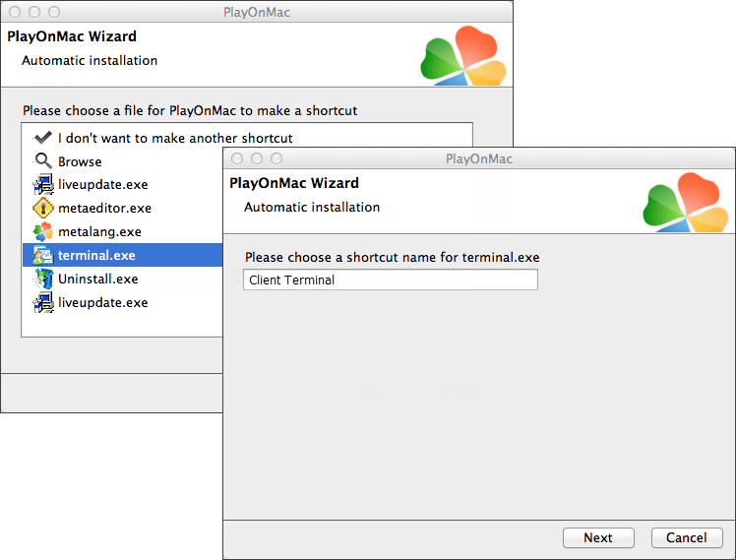
Task: Click the metaeditor.exe warning-style icon
Action: coord(42,209)
